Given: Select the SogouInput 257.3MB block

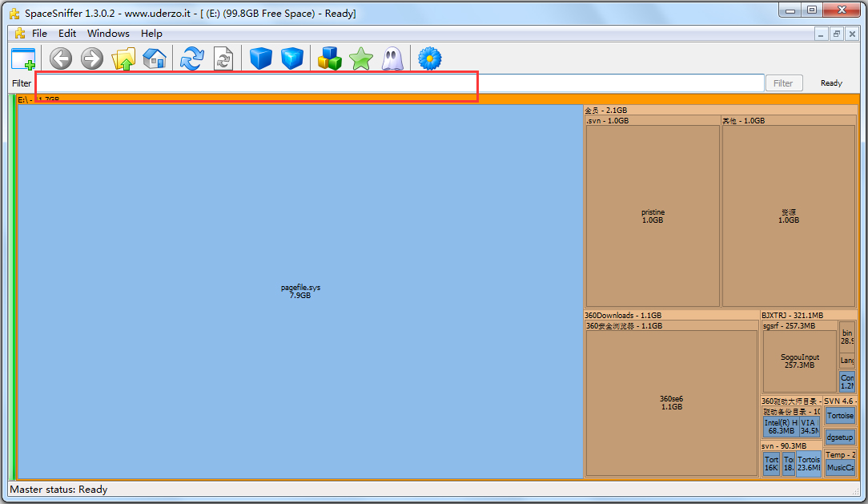Looking at the screenshot, I should point(799,361).
